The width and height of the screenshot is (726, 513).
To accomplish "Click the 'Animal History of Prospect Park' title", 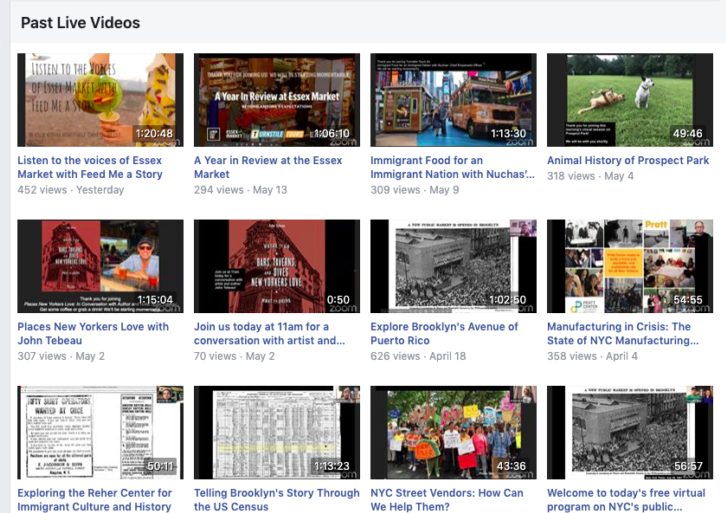I will click(628, 160).
